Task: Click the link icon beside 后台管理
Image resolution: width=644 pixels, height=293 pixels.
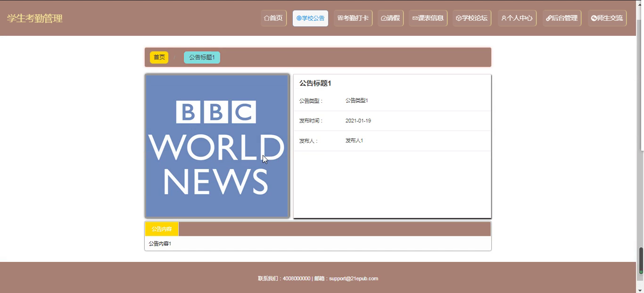Action: click(549, 18)
